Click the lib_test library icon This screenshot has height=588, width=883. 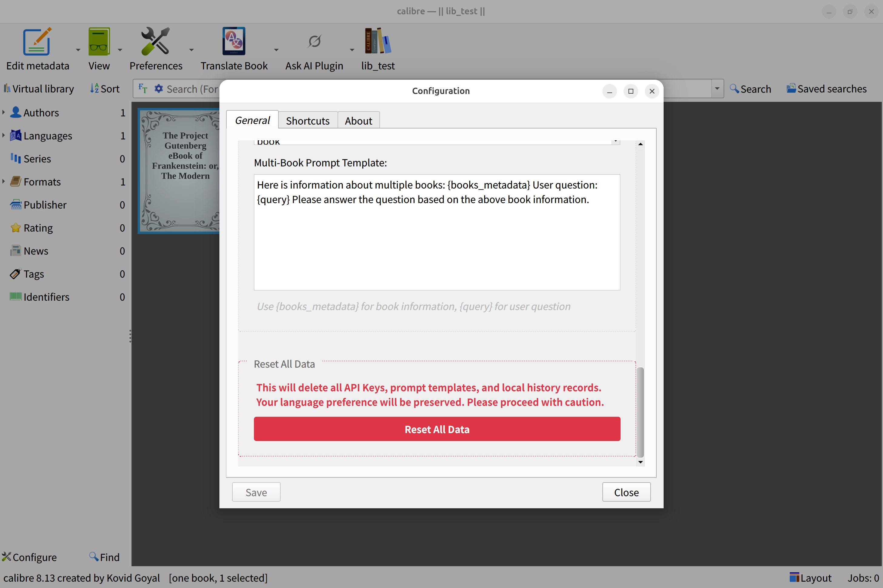378,42
